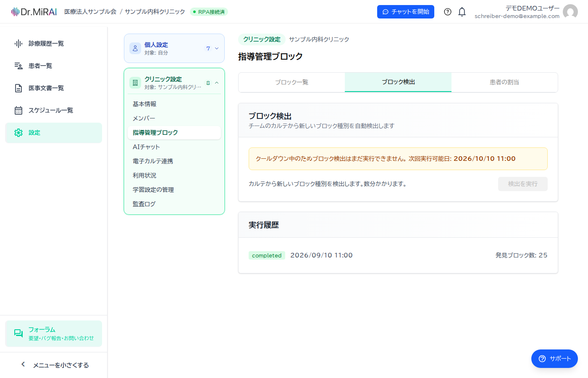Viewport: 588px width, 378px height.
Task: Click 医療法人サンプル会 in header
Action: point(90,12)
